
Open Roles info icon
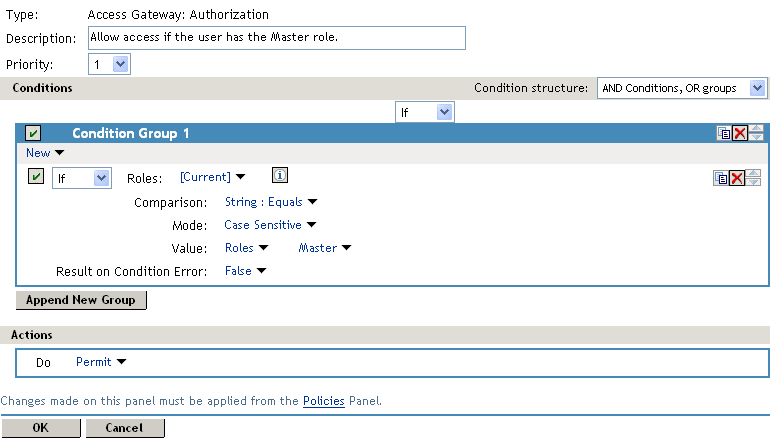(x=280, y=175)
